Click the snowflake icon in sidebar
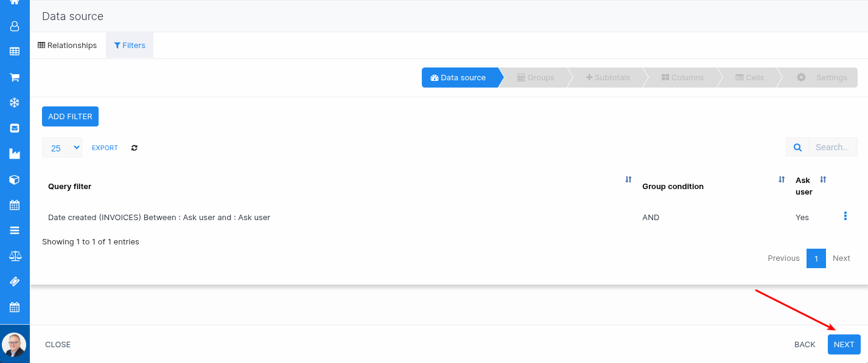The image size is (868, 363). [x=15, y=103]
